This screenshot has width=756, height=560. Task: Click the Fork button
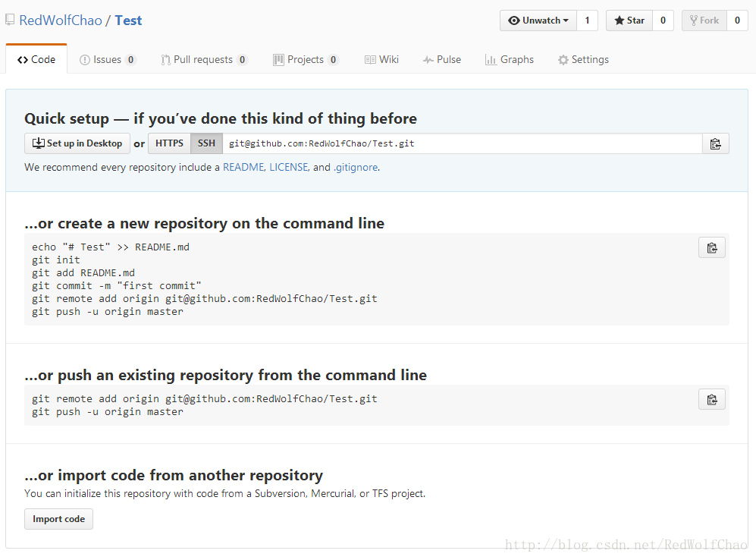(704, 20)
